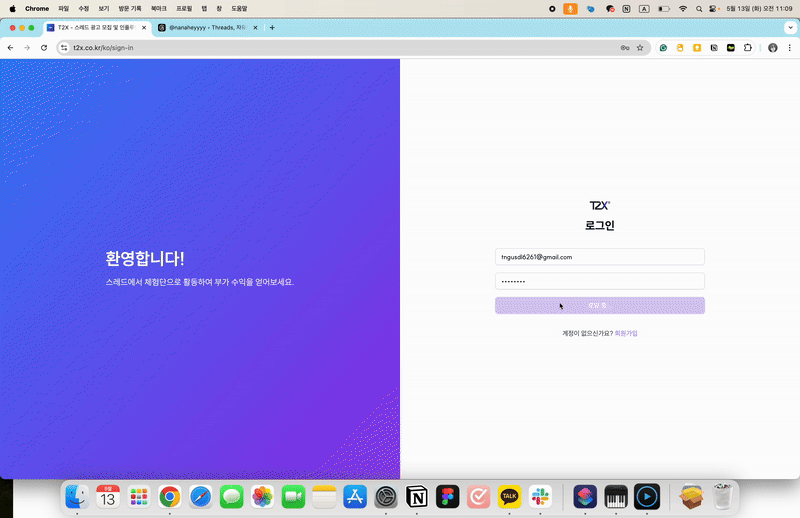This screenshot has height=518, width=800.
Task: Open the 회원가입 sign-up link
Action: [x=626, y=333]
